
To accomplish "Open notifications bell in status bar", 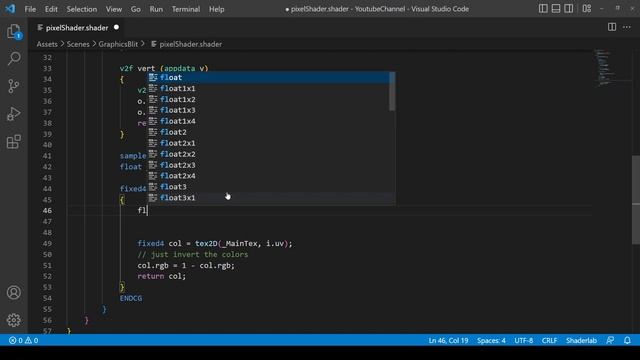I will [627, 340].
